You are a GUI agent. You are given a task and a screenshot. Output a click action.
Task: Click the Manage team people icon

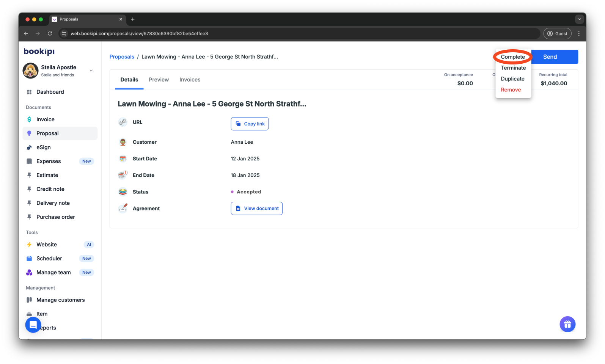pyautogui.click(x=29, y=272)
